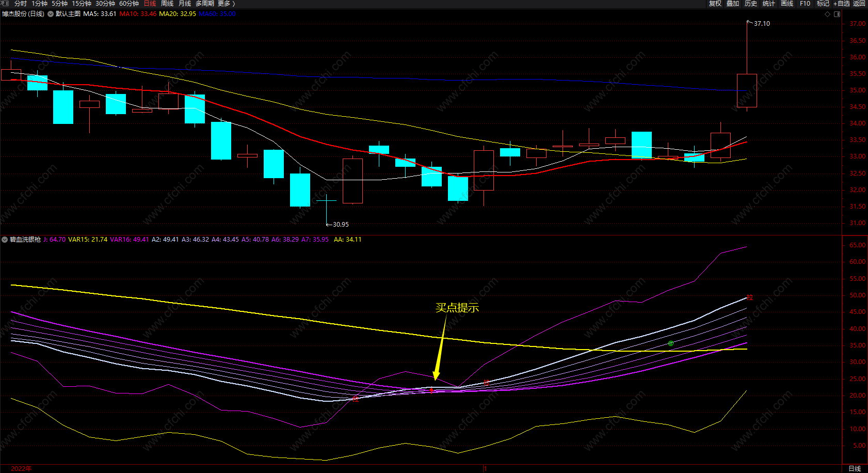Open the 复权 adjustment options
The height and width of the screenshot is (473, 868).
[715, 4]
